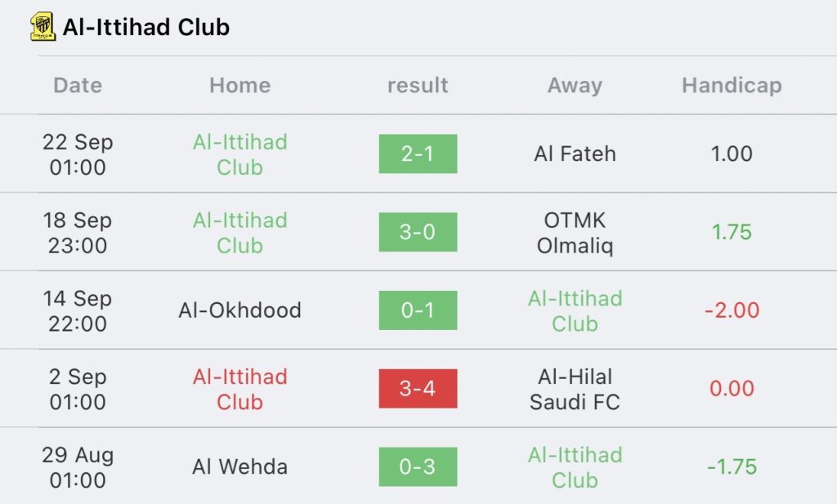Screen dimensions: 837x504
Task: Open the 2-1 result against Al Fateh
Action: [x=418, y=154]
